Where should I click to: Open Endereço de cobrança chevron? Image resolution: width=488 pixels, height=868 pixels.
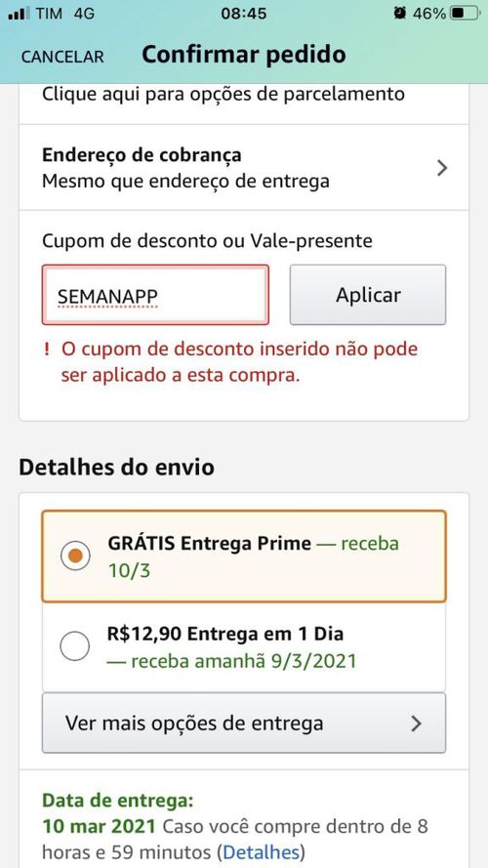coord(441,168)
